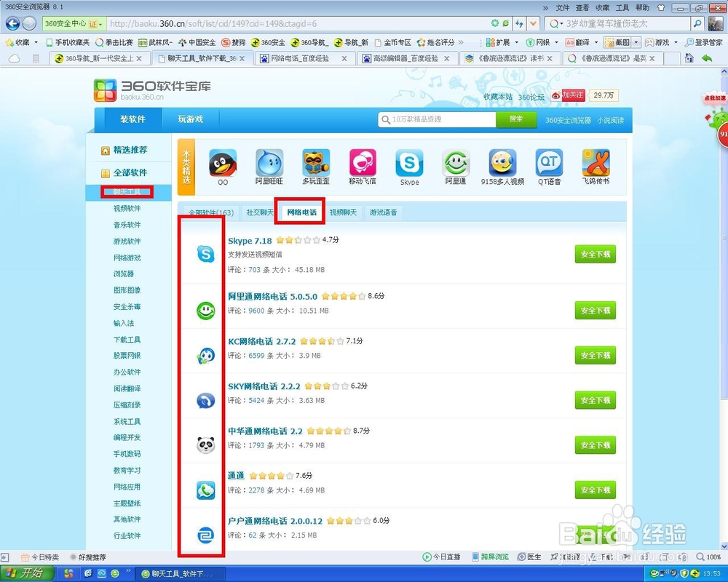Click the Skype 7.18 list icon
728x582 pixels.
click(x=206, y=255)
